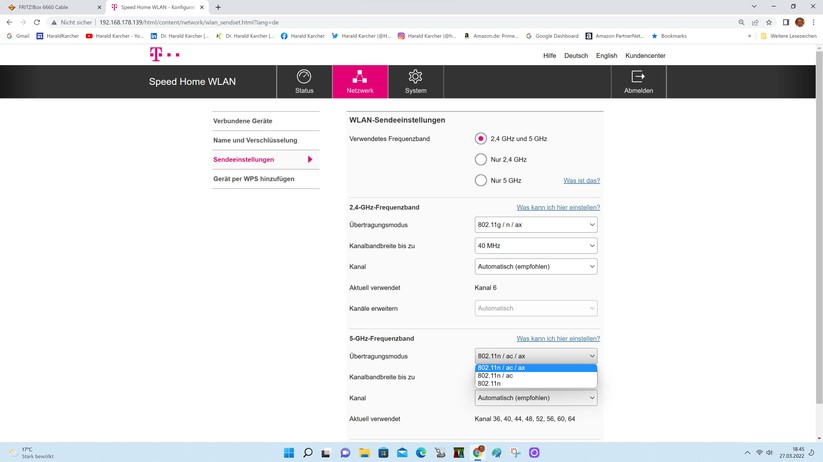Open 2,4-GHz Kanal Automatisch dropdown
The height and width of the screenshot is (462, 823).
[x=536, y=267]
